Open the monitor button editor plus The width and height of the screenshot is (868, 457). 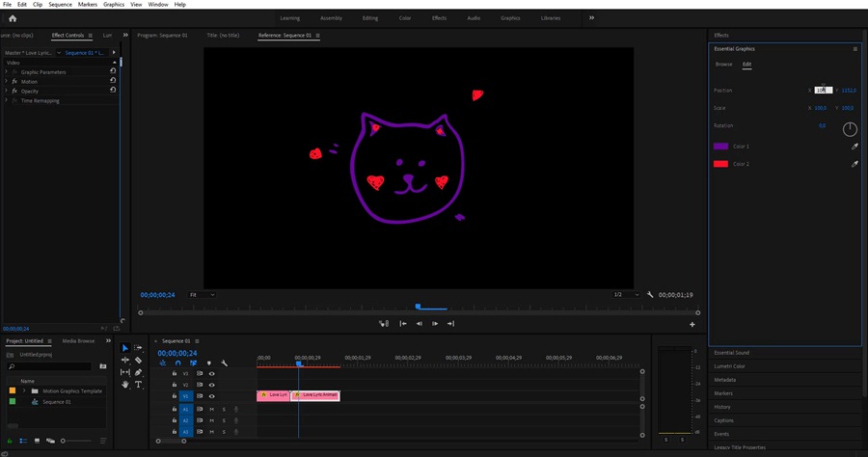(692, 324)
